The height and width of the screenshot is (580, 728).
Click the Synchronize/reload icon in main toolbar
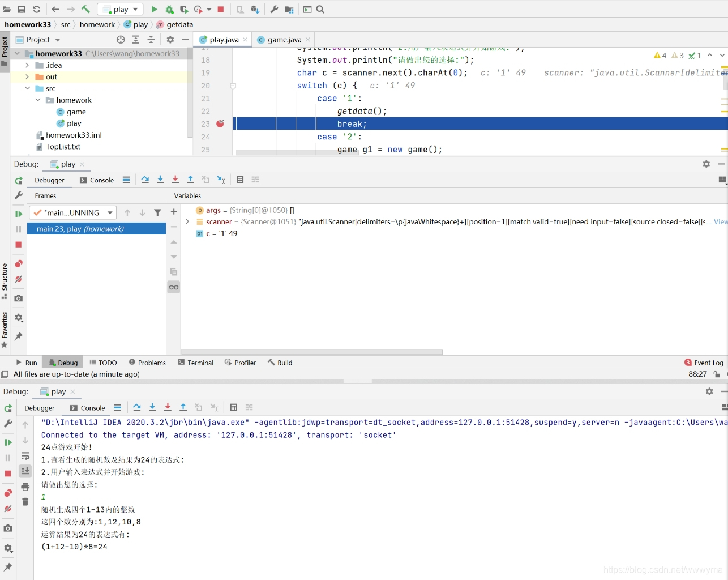36,9
